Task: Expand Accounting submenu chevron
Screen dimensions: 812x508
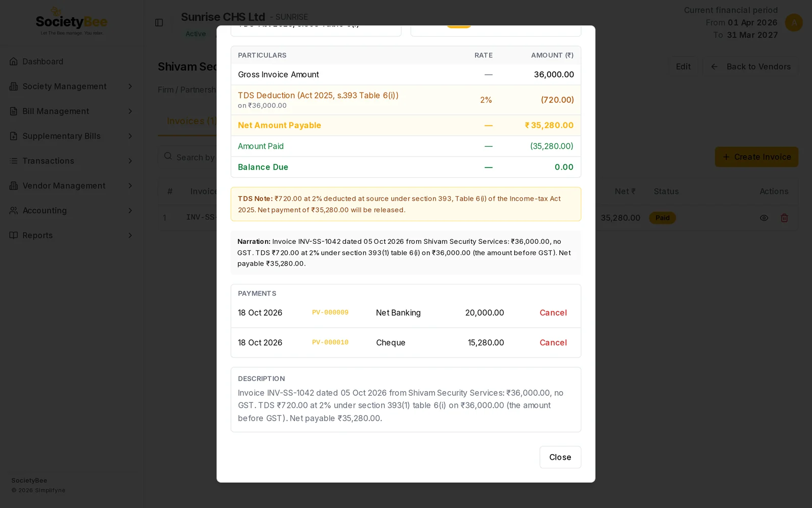Action: click(x=130, y=210)
